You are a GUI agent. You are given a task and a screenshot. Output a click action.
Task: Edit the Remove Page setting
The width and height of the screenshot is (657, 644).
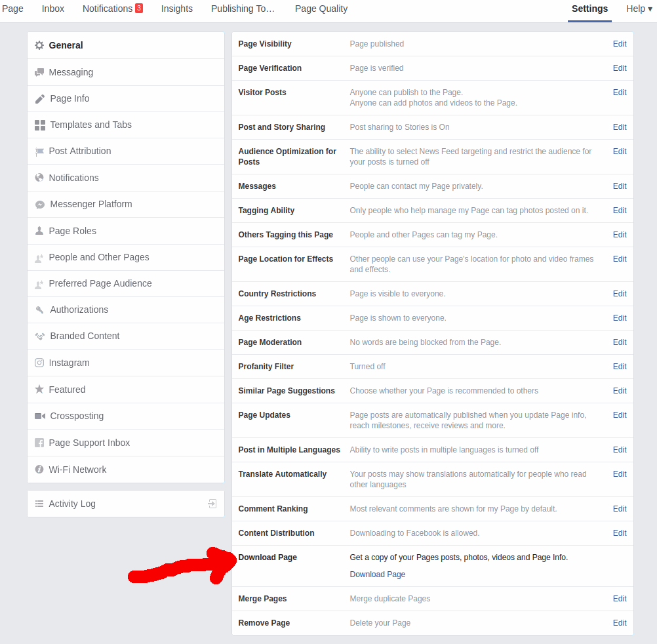[619, 622]
